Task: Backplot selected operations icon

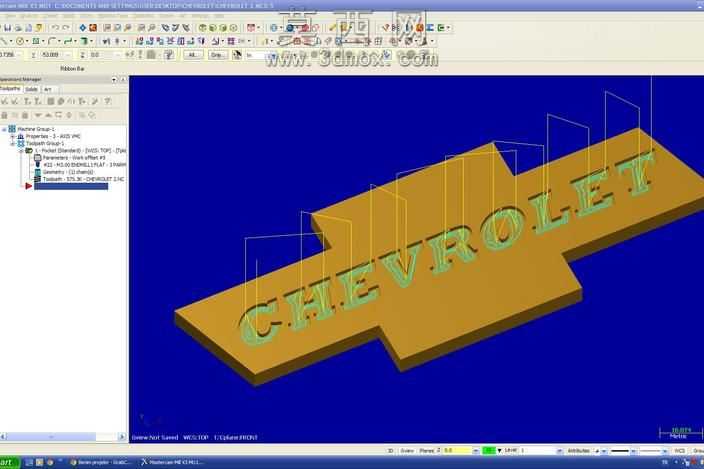Action: point(51,101)
